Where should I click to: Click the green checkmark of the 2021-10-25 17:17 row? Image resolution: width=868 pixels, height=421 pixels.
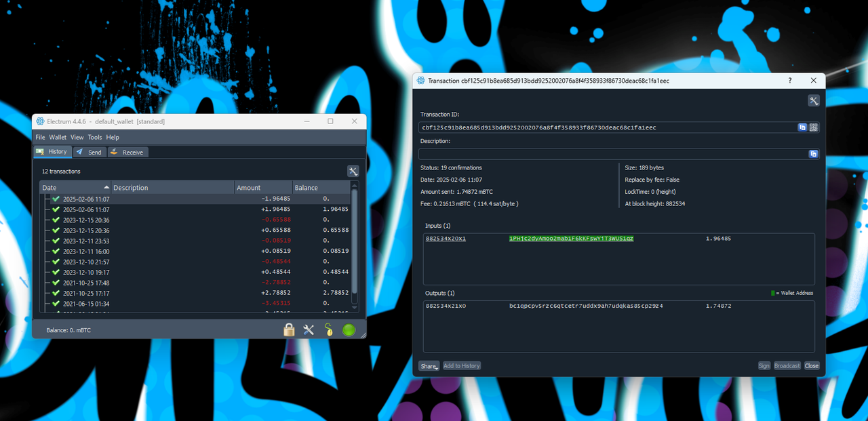[56, 293]
